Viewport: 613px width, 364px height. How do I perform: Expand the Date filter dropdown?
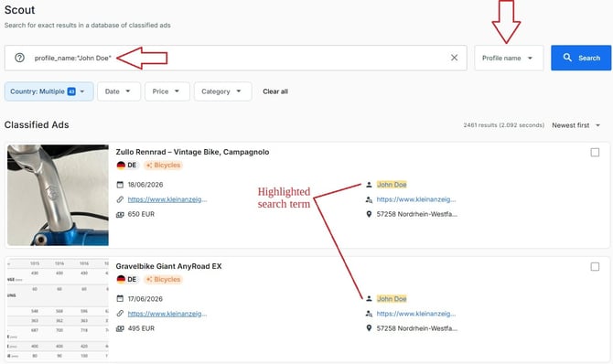tap(118, 91)
